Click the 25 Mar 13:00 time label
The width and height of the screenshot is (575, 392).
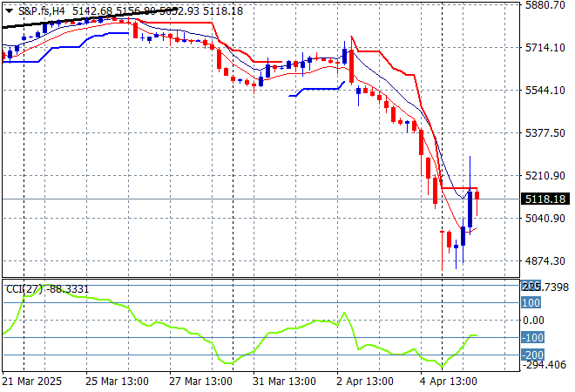click(x=117, y=382)
